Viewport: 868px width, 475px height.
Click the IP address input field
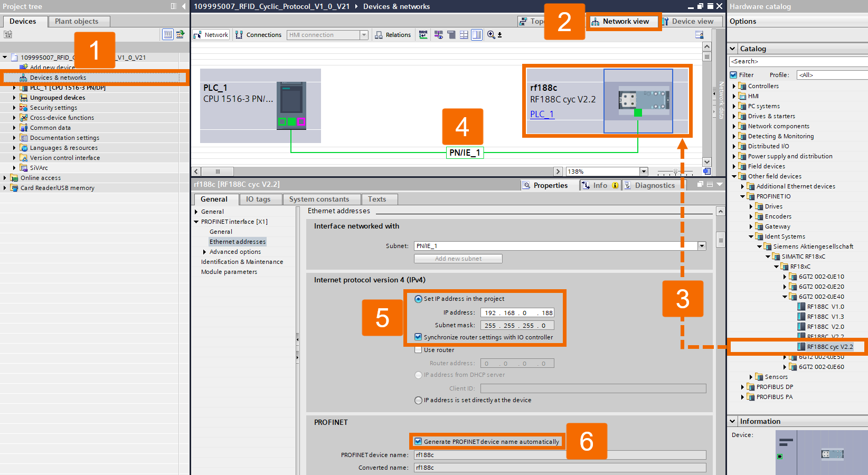(x=517, y=313)
